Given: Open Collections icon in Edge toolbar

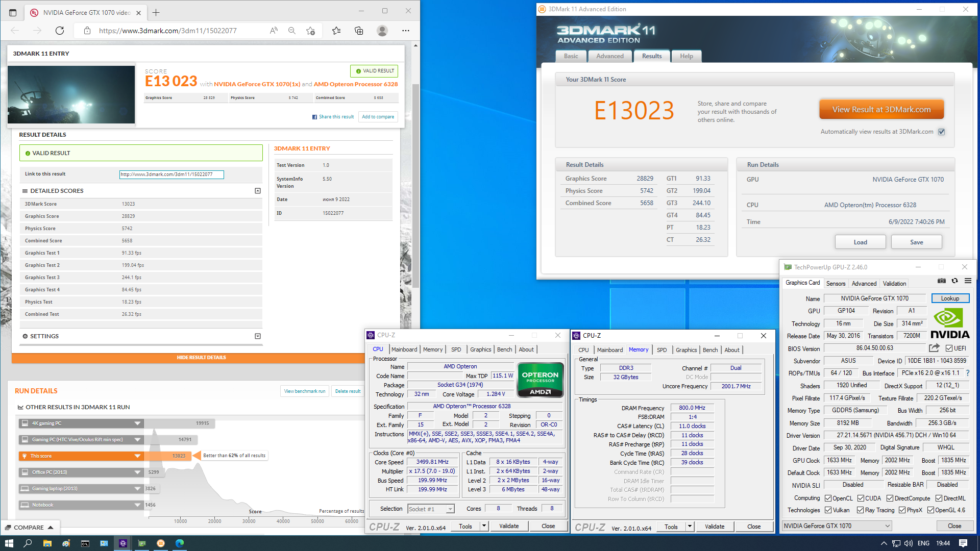Looking at the screenshot, I should click(x=359, y=31).
